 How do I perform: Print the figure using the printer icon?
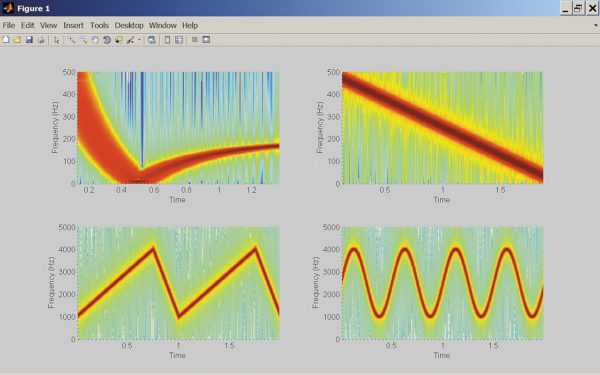coord(41,40)
